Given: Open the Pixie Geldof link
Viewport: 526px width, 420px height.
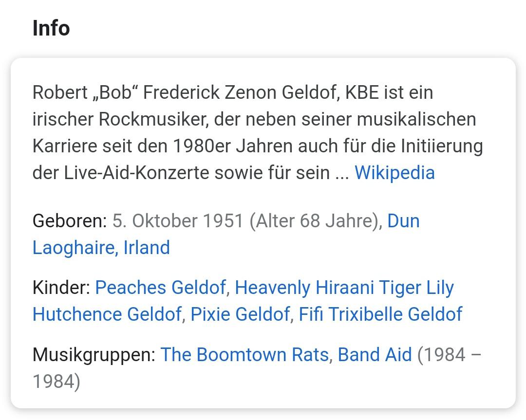Looking at the screenshot, I should pyautogui.click(x=240, y=314).
